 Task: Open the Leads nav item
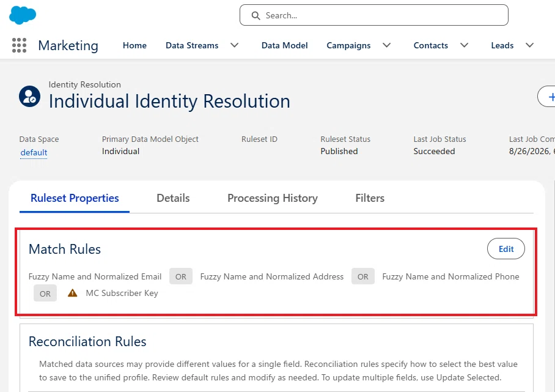(x=502, y=45)
